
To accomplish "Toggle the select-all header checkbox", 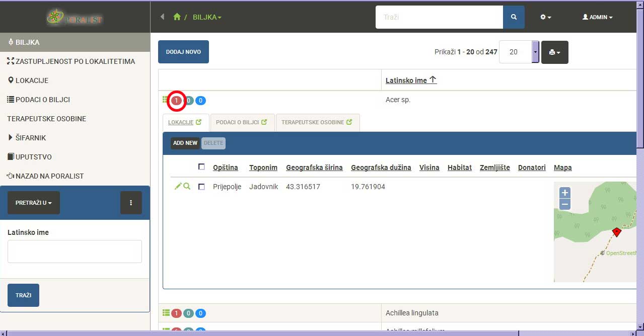I will point(202,167).
